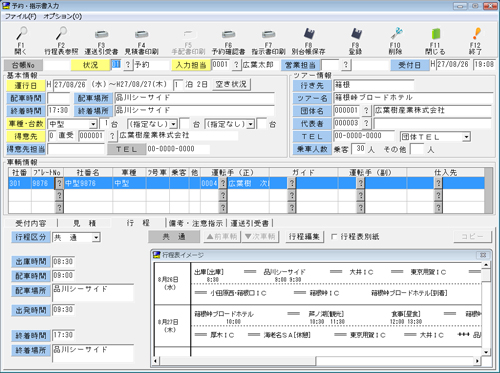
Task: Click the ? lookup beside driver code 0004
Action: point(223,183)
